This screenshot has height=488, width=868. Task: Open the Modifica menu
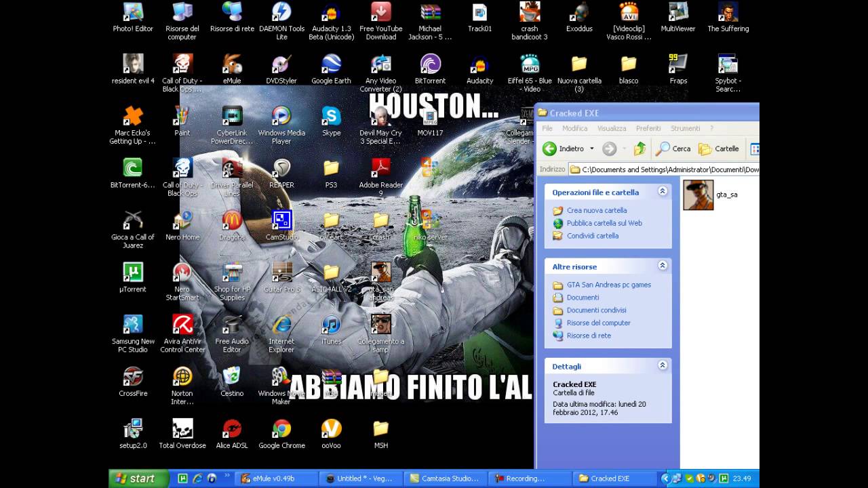pos(574,128)
